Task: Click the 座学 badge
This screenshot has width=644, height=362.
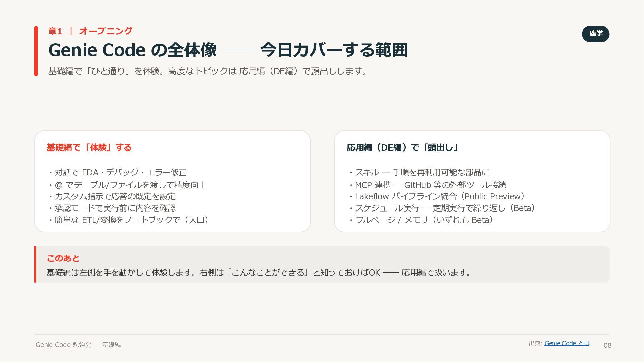Action: pos(596,34)
